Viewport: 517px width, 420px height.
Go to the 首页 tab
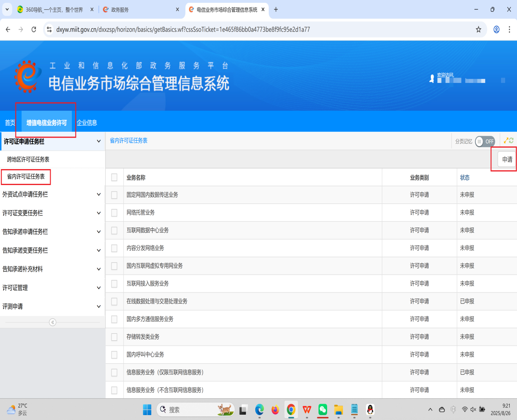pos(10,123)
